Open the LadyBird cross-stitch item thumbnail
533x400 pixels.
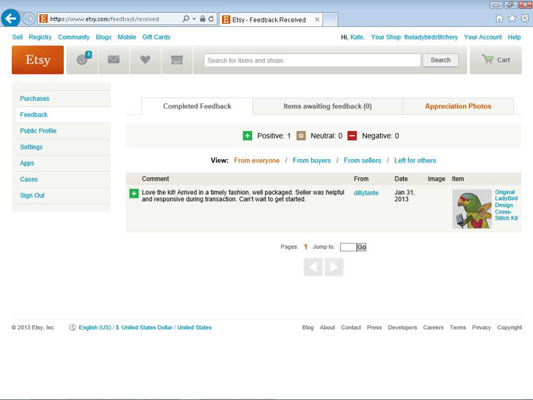tap(472, 209)
